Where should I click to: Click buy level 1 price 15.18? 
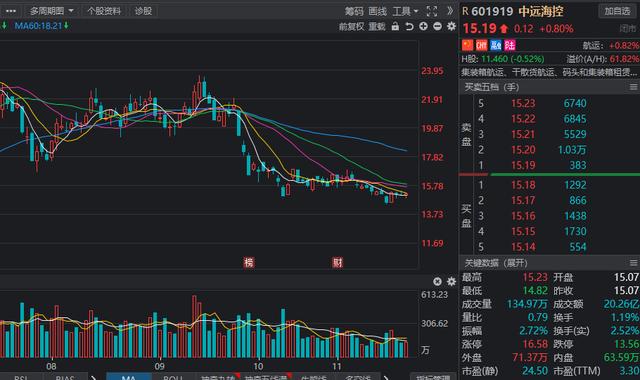[x=523, y=185]
